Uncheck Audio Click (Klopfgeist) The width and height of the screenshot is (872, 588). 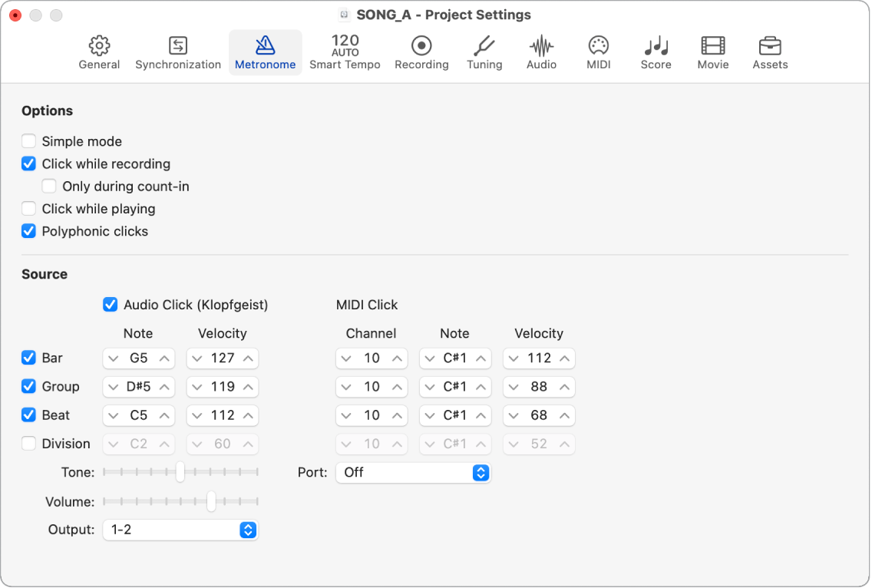pyautogui.click(x=110, y=305)
